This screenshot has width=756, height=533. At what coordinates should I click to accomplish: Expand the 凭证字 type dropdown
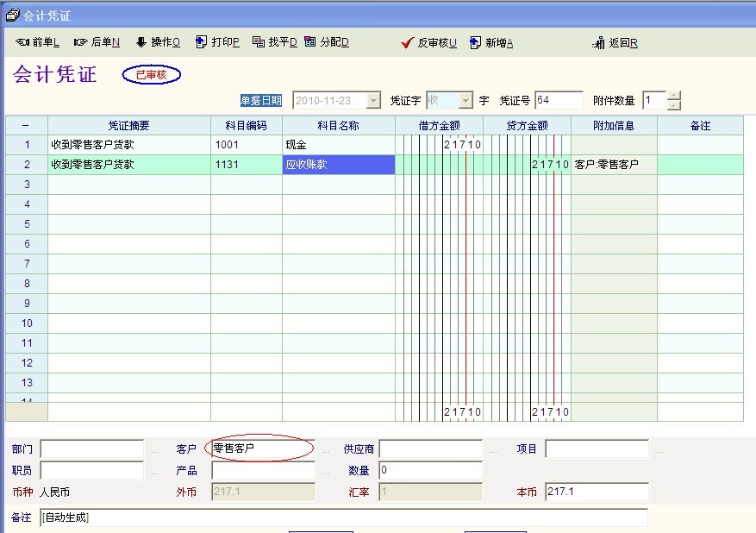click(x=465, y=101)
